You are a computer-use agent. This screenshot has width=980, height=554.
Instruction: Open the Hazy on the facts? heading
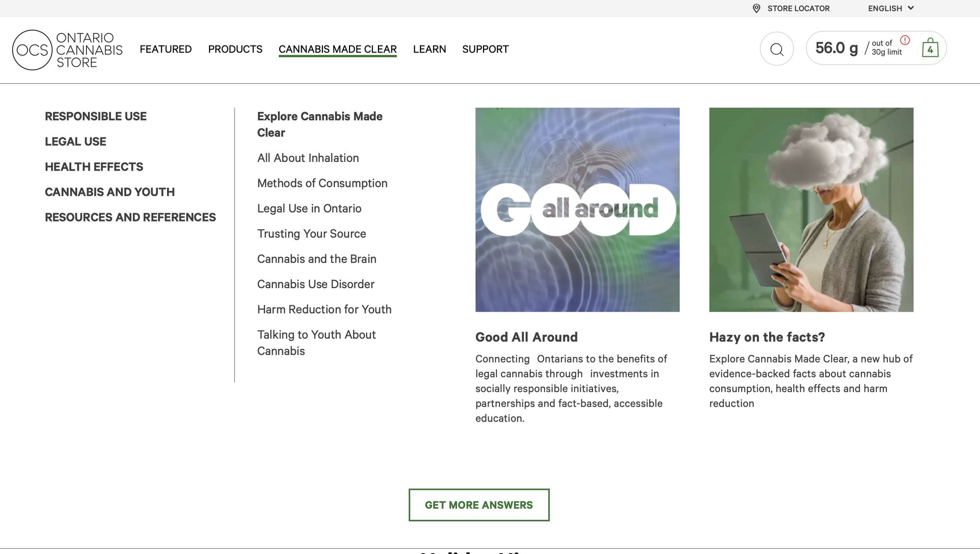767,337
